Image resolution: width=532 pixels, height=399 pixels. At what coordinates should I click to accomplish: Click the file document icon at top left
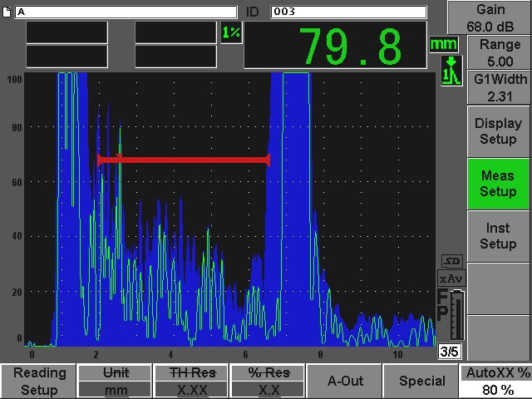click(x=7, y=12)
